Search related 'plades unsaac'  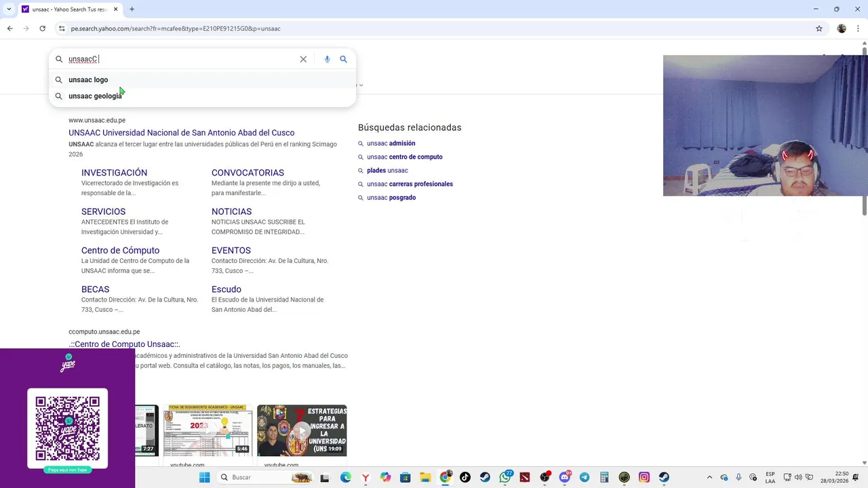(x=387, y=170)
